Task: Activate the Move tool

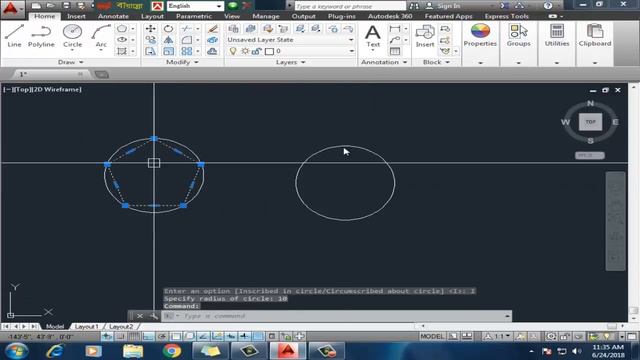Action: click(x=151, y=29)
